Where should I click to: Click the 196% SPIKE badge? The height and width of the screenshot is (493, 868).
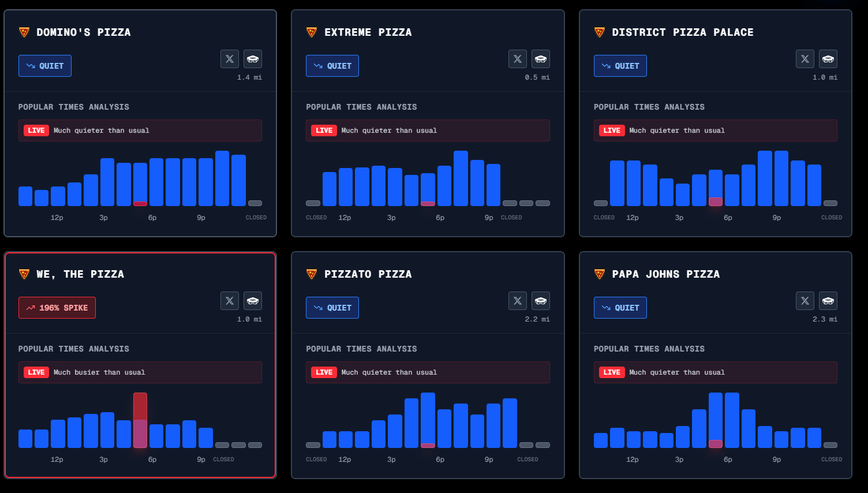click(57, 308)
